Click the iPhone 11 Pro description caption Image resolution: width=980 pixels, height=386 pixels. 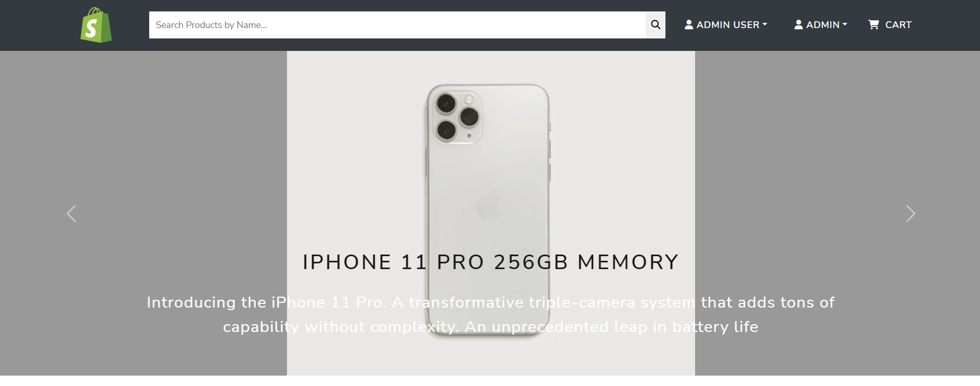491,314
